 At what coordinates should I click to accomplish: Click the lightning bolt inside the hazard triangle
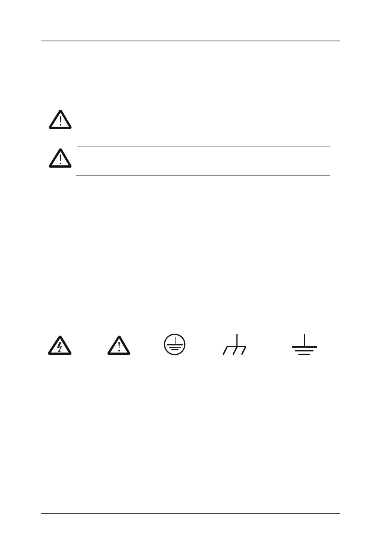tap(59, 347)
